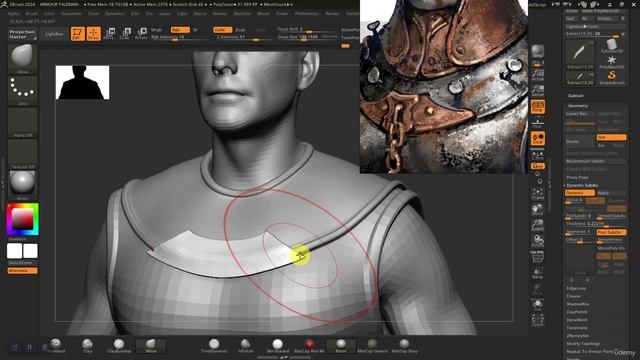Open the Render menu
Viewport: 640px width, 360px height.
pos(332,13)
